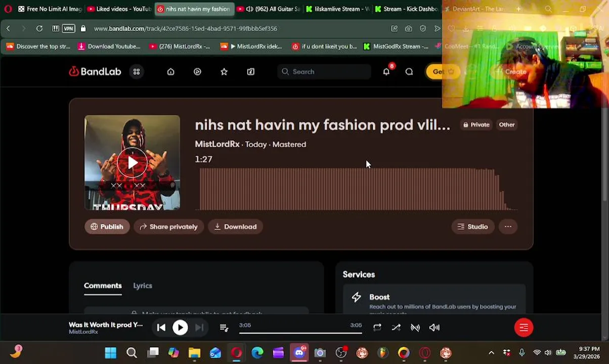The height and width of the screenshot is (364, 609).
Task: Open the track more options ellipsis
Action: coord(508,226)
